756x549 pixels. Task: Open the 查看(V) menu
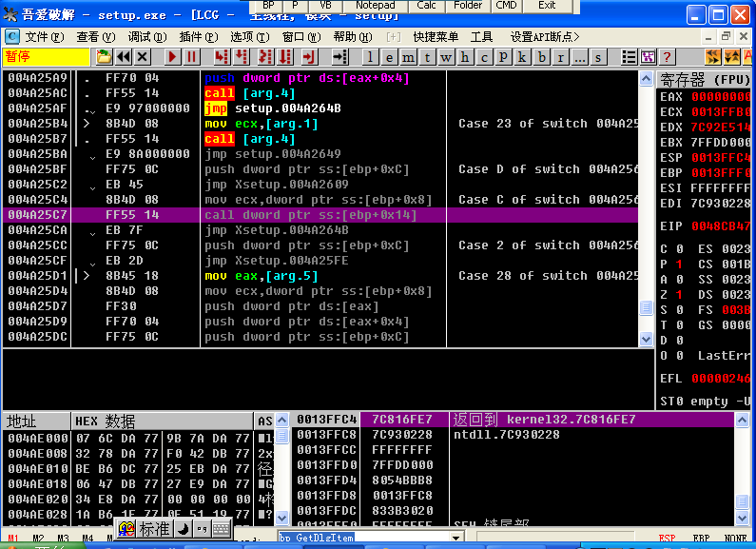[95, 37]
